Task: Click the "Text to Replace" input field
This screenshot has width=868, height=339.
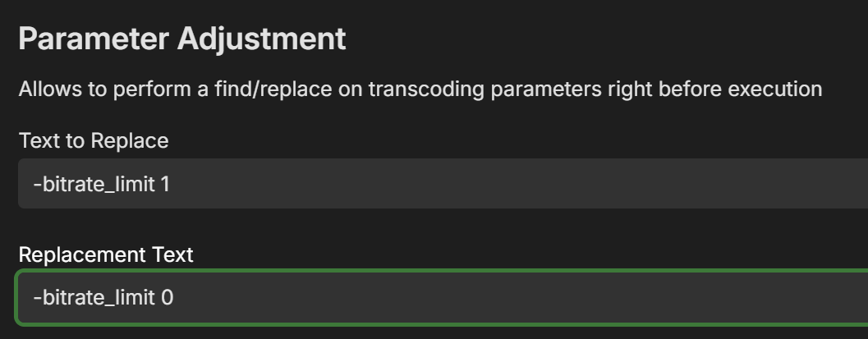Action: click(x=443, y=184)
